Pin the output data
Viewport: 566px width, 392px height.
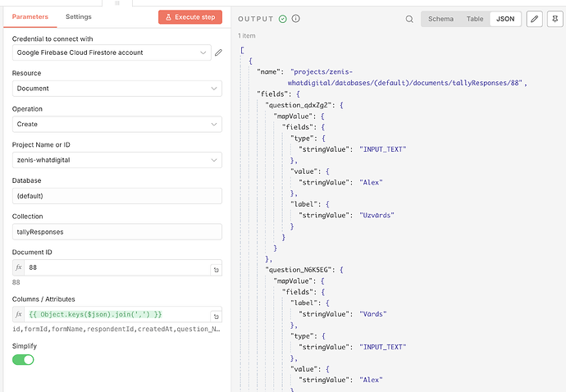[x=555, y=19]
